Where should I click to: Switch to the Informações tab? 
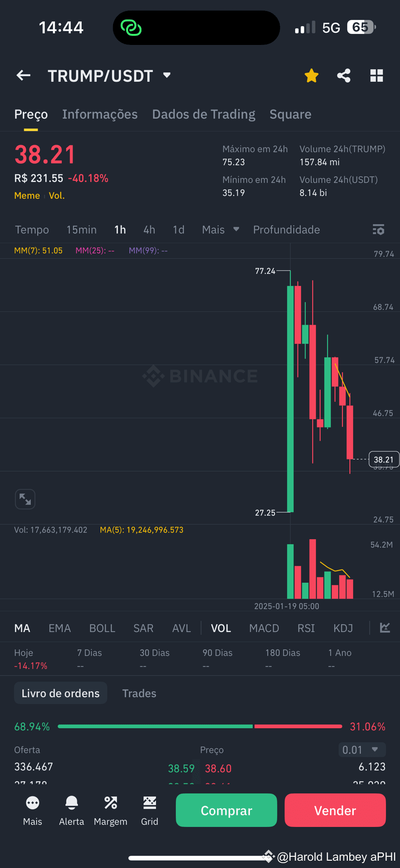(x=100, y=114)
